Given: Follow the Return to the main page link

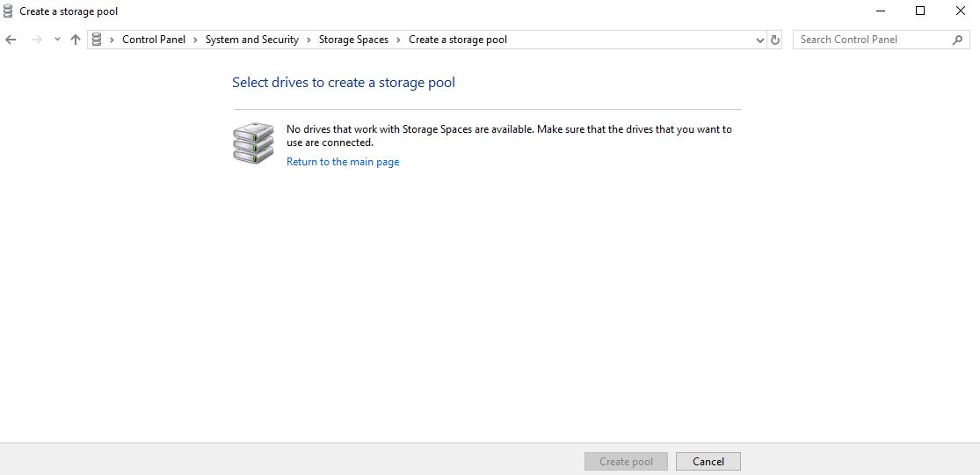Looking at the screenshot, I should click(343, 162).
